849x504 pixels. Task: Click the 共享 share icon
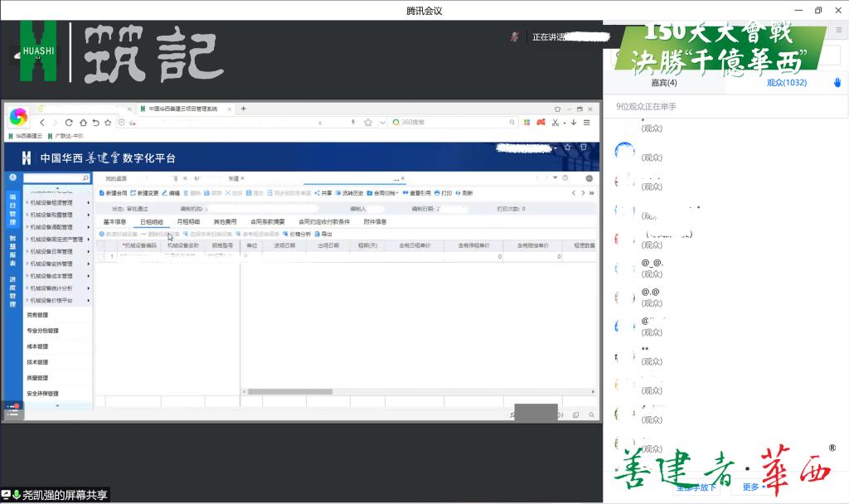[x=318, y=193]
